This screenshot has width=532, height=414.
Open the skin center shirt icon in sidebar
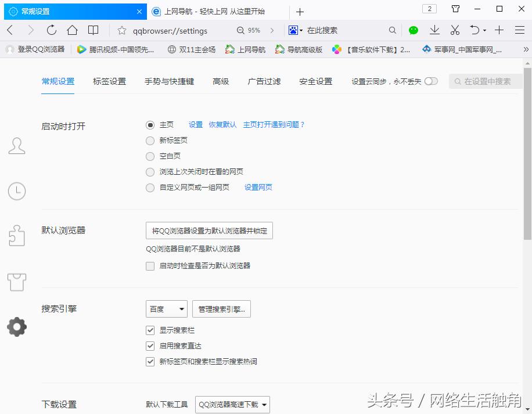pos(17,282)
